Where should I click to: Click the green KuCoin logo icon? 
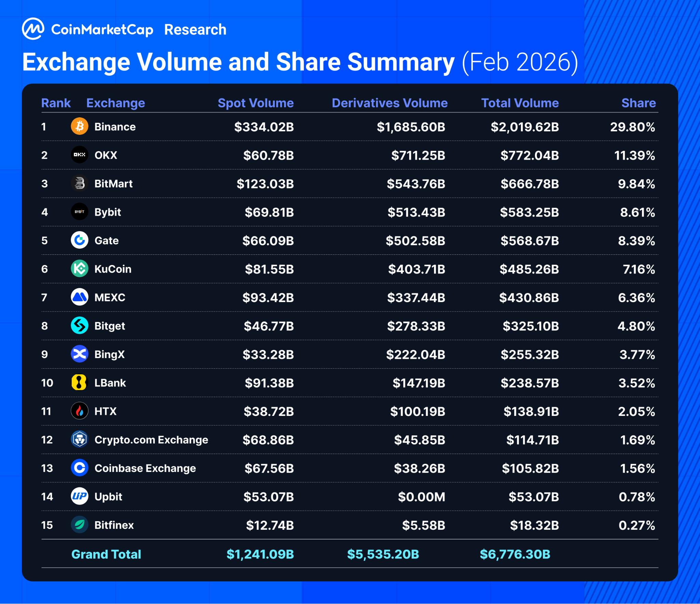point(80,268)
